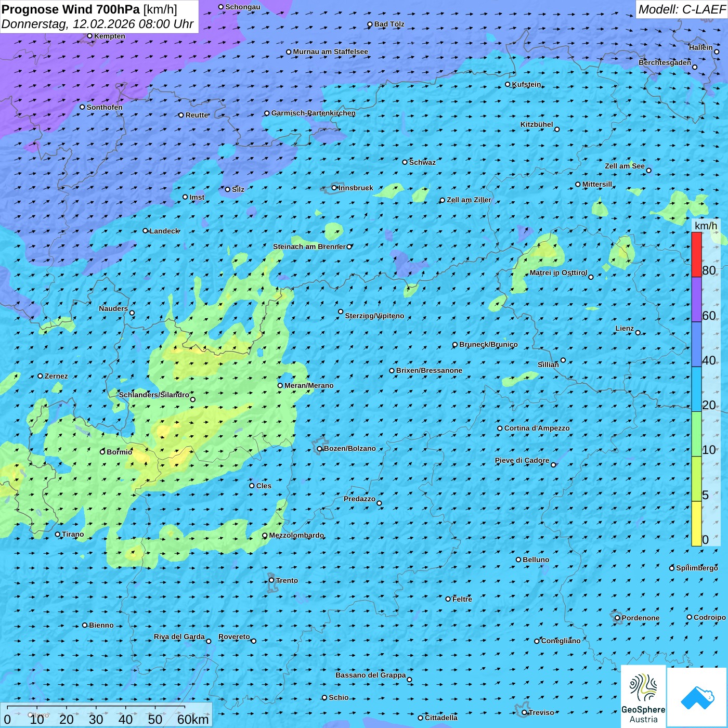Click the yellow 0 km/h legend swatch

pos(696,524)
